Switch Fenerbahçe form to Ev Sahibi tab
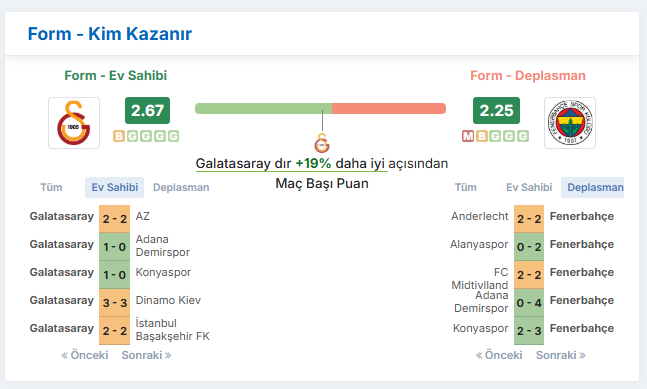The height and width of the screenshot is (389, 647). pyautogui.click(x=529, y=187)
